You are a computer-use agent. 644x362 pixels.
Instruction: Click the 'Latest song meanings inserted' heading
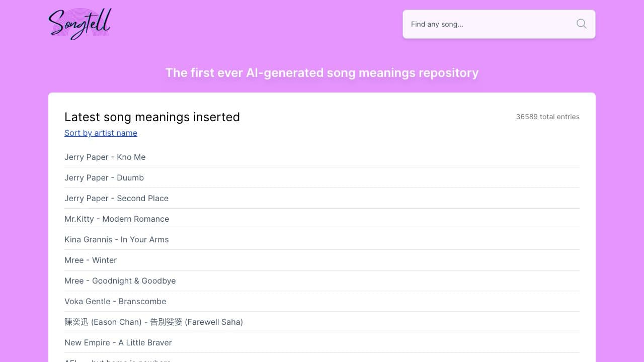click(x=152, y=117)
